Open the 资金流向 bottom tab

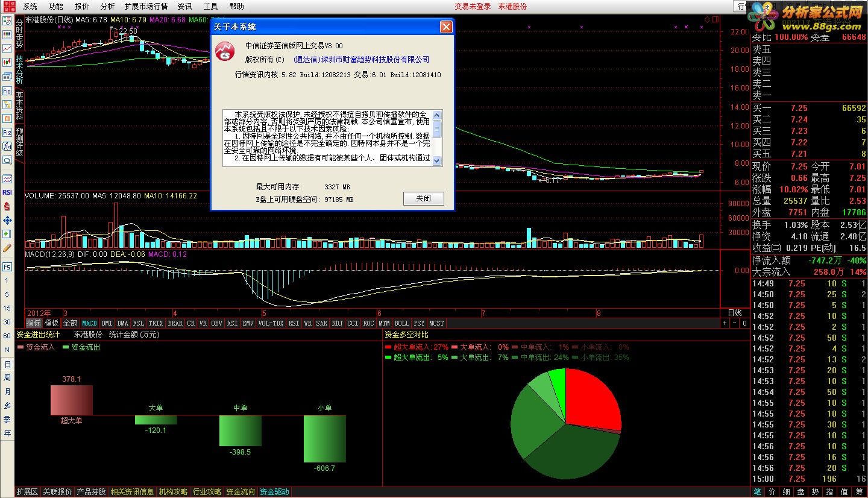[x=241, y=492]
